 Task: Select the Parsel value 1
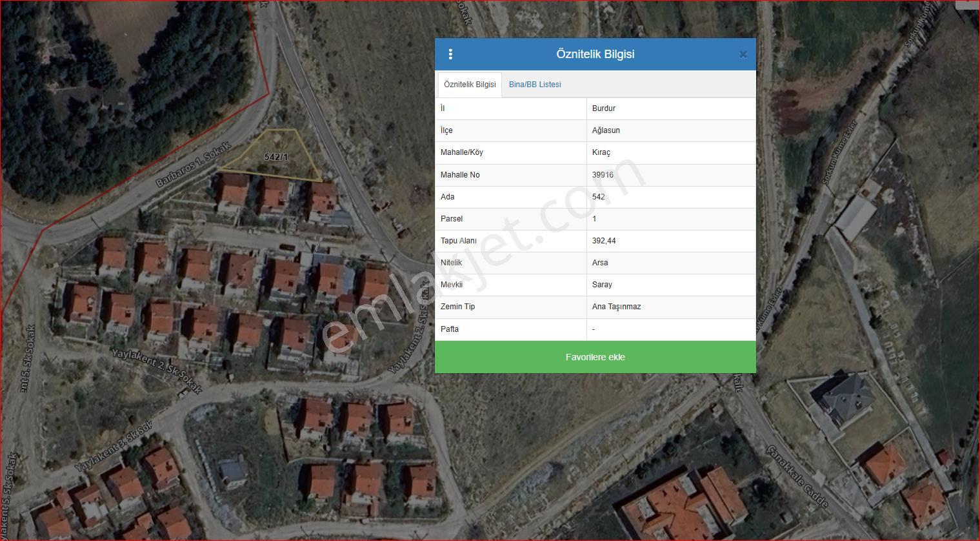coord(594,219)
